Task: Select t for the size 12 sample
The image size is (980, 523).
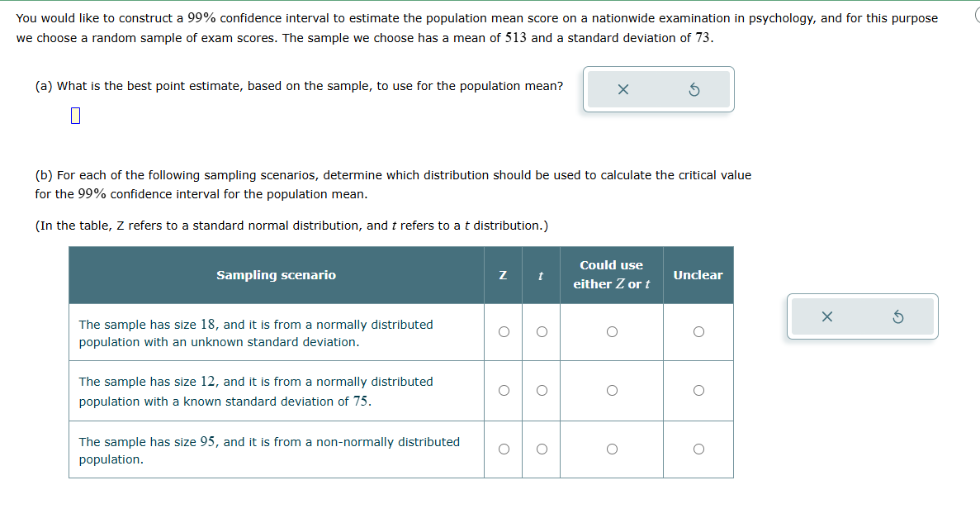Action: coord(542,390)
